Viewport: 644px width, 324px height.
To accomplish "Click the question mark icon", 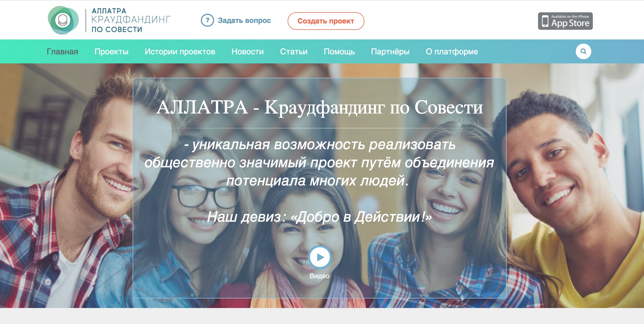I will coord(207,20).
